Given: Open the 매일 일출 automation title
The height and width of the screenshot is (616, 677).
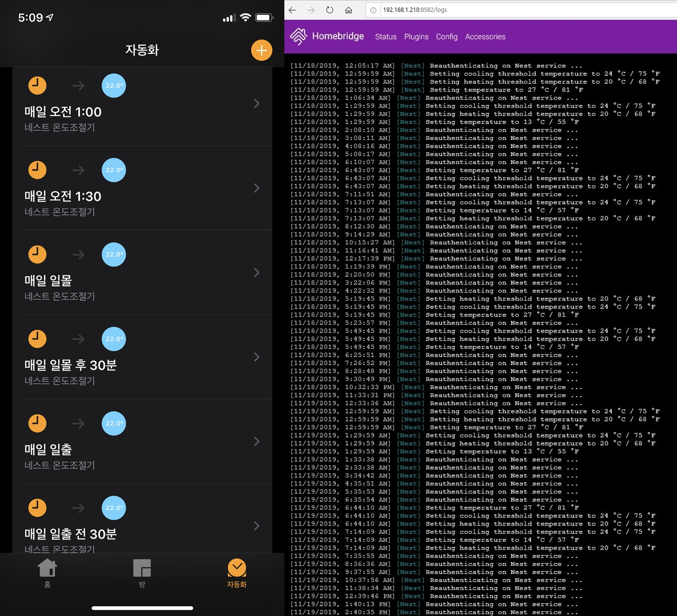Looking at the screenshot, I should coord(48,449).
